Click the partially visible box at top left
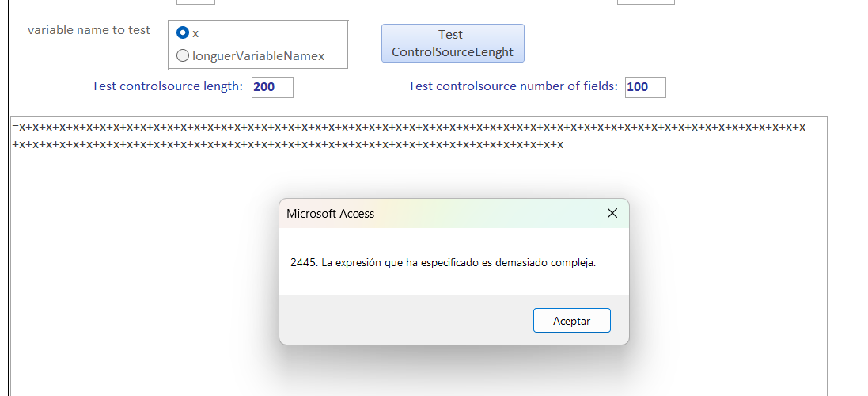 point(195,2)
